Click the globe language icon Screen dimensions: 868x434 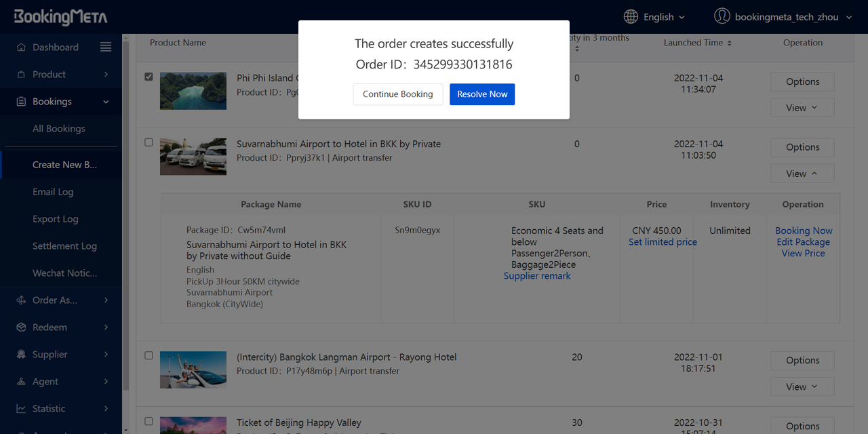[x=631, y=17]
